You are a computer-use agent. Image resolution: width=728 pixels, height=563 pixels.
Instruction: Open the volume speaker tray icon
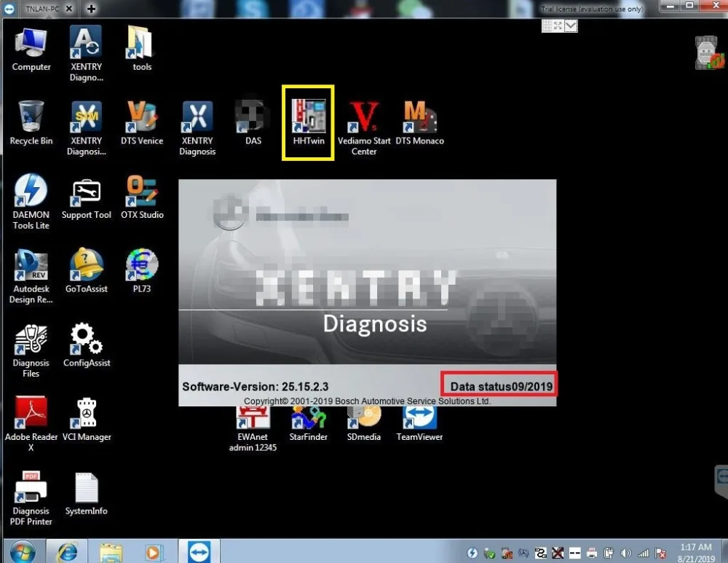coord(626,553)
